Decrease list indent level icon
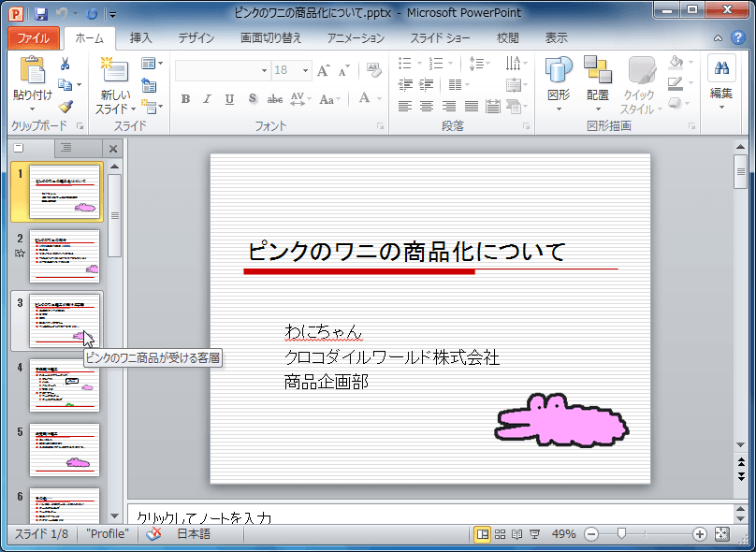Screen dimensions: 756x552 pos(405,85)
